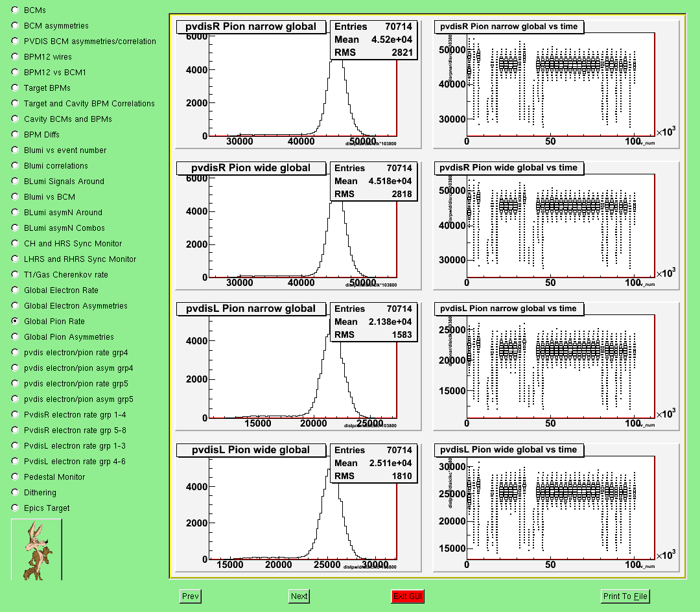Choose LHRS and RHRS Sync Monitor

[15, 259]
